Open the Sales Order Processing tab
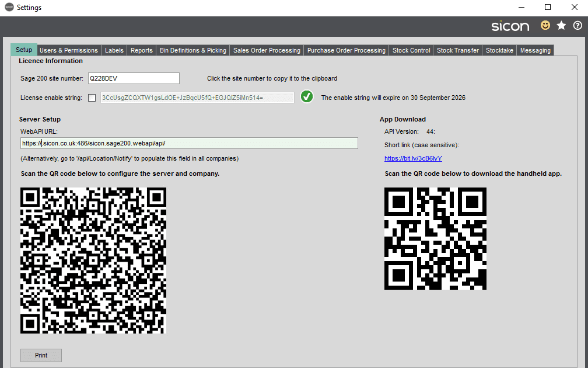The height and width of the screenshot is (368, 588). 267,50
